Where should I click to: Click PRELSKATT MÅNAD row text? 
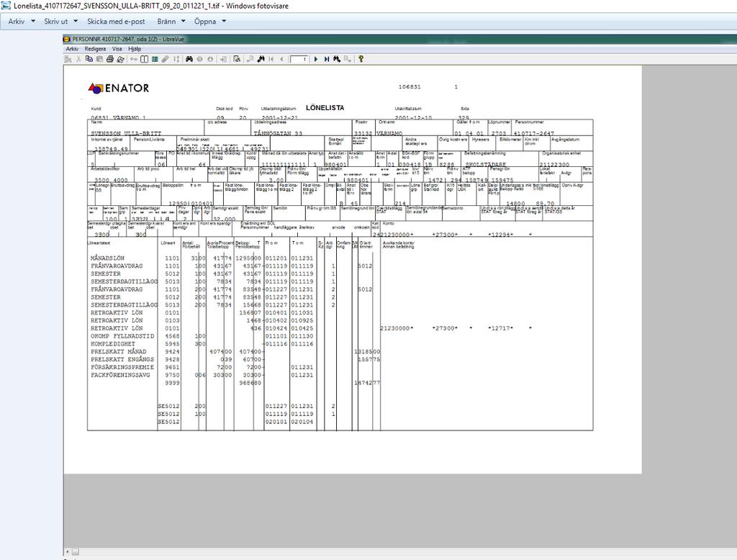pyautogui.click(x=119, y=351)
